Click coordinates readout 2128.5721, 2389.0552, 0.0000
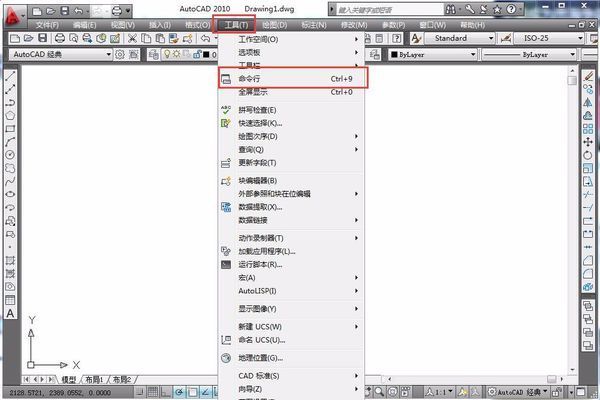600x400 pixels. click(x=60, y=393)
